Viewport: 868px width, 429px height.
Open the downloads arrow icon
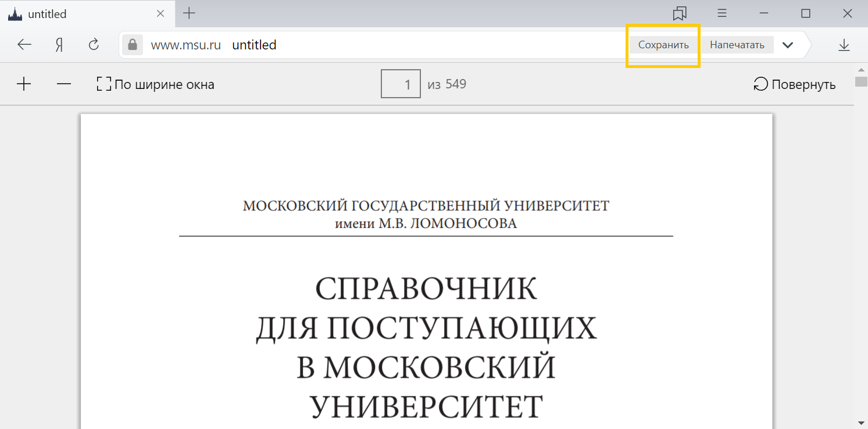tap(844, 45)
